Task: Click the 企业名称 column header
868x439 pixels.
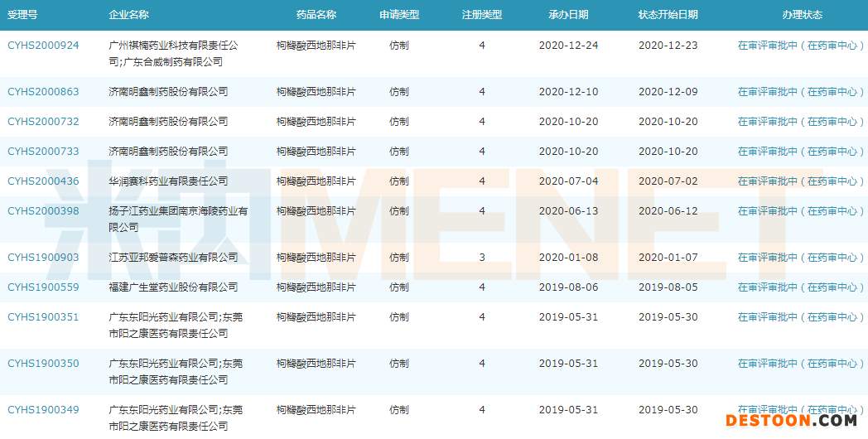Action: click(x=128, y=15)
